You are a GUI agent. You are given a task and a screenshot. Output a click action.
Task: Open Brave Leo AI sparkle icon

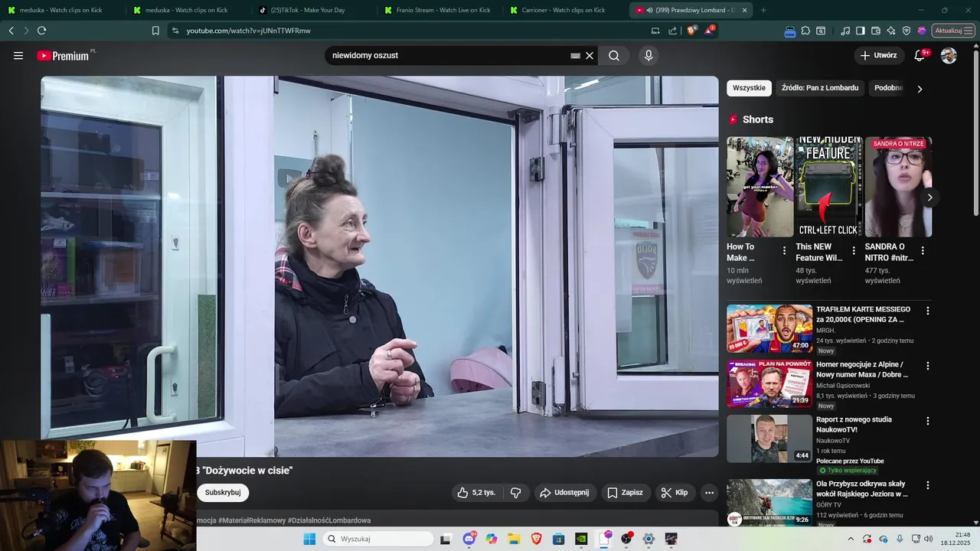coord(891,31)
